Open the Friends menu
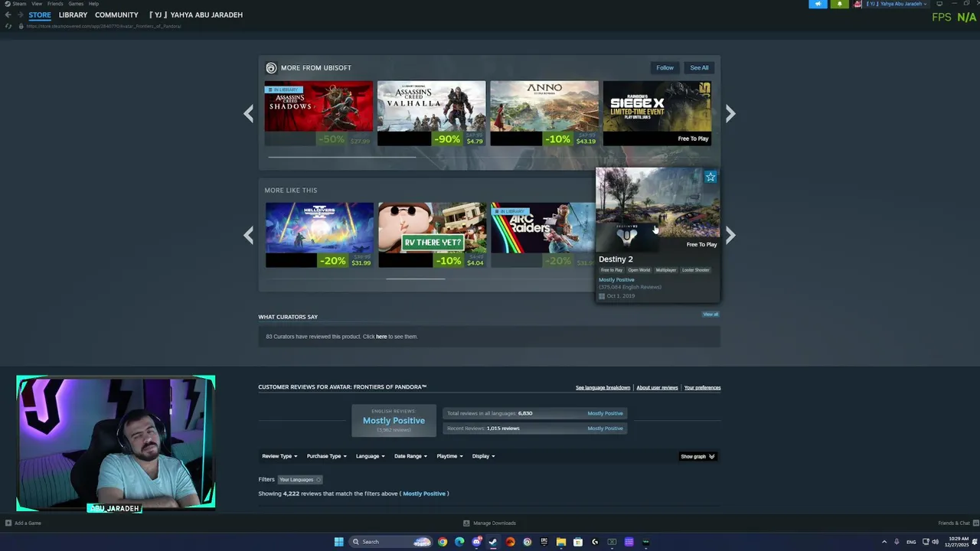This screenshot has width=980, height=551. 55,4
